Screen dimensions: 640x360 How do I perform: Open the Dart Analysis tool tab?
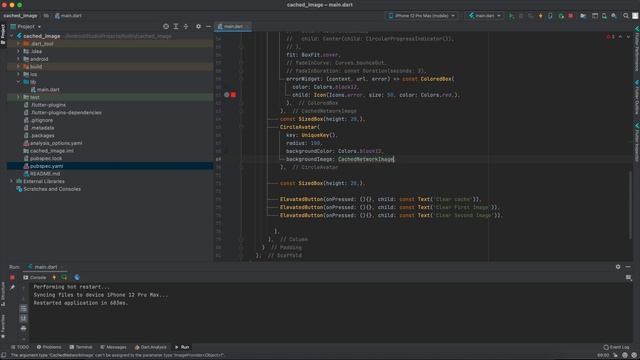151,347
